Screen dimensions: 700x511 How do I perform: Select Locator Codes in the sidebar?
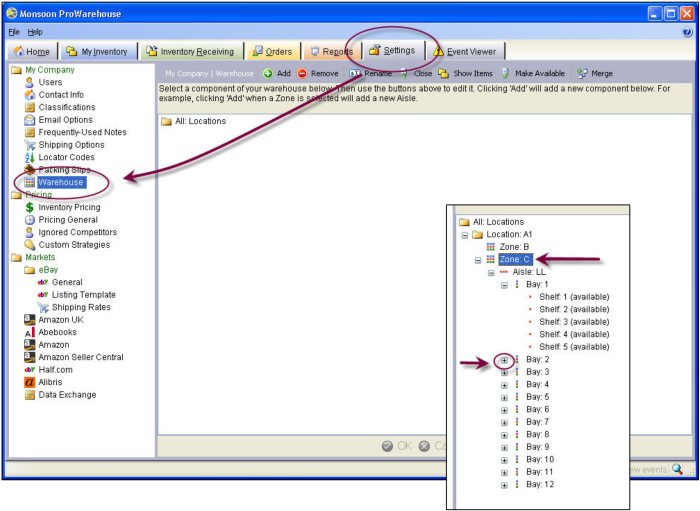coord(66,157)
